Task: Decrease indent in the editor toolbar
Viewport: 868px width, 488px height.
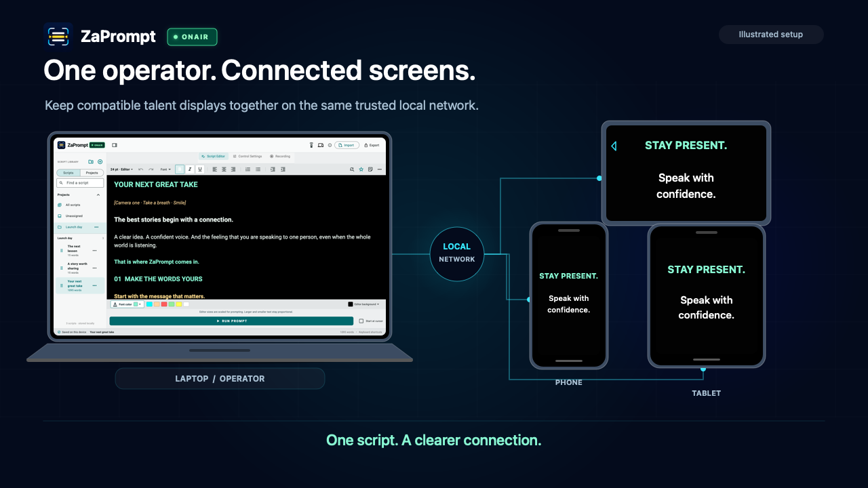Action: (x=273, y=169)
